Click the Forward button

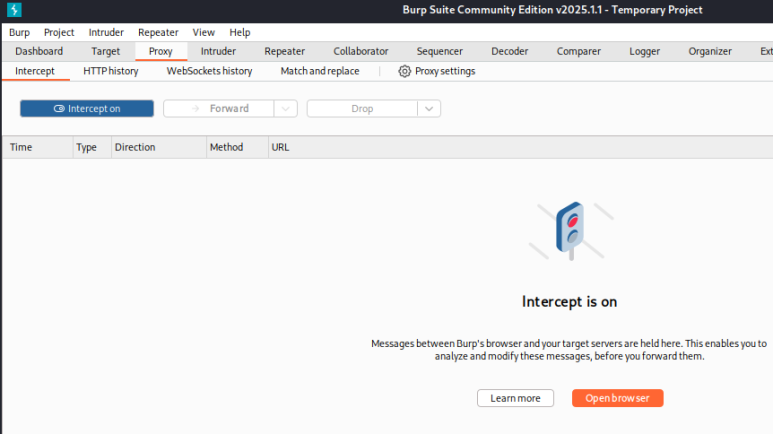219,108
